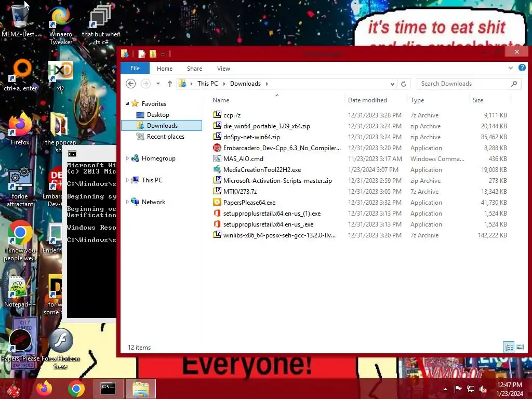This screenshot has height=399, width=532.
Task: Click the Forward navigation arrow
Action: [x=145, y=84]
